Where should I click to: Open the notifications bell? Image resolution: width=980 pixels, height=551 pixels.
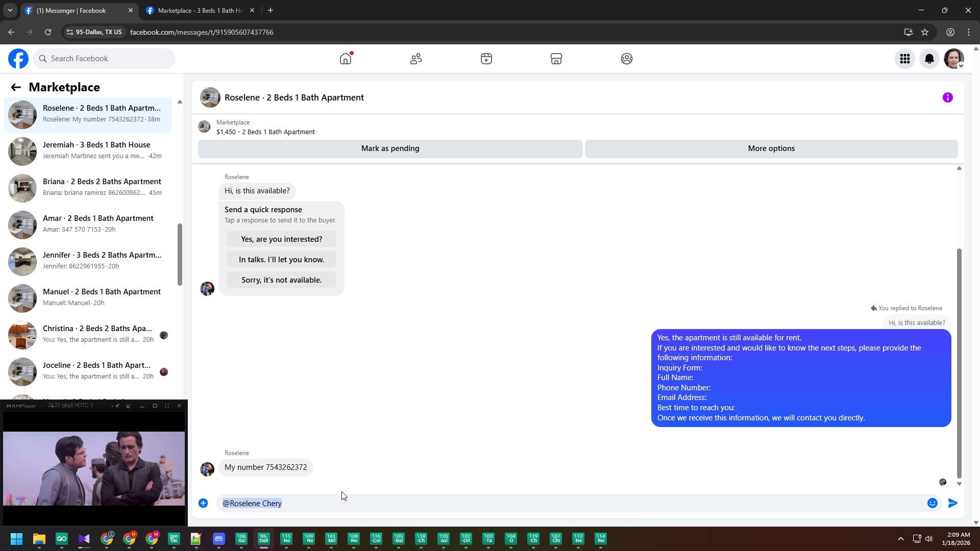(x=929, y=59)
